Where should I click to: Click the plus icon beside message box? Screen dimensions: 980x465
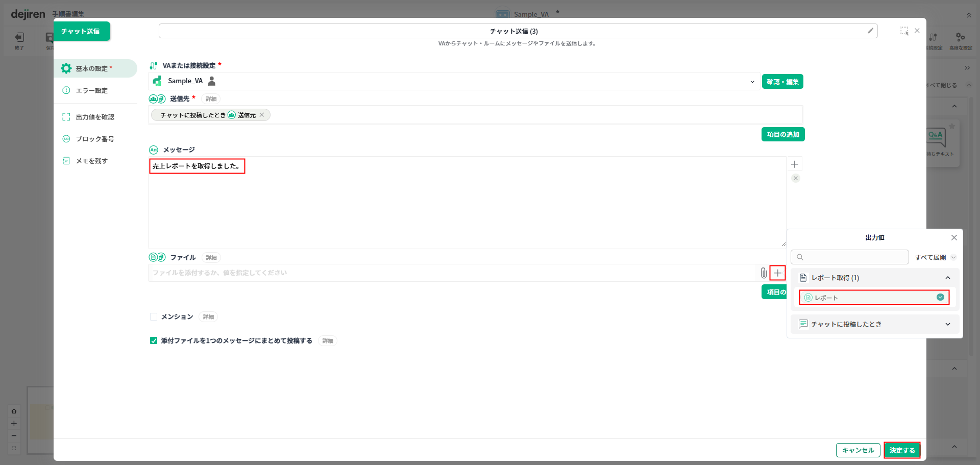pos(795,164)
